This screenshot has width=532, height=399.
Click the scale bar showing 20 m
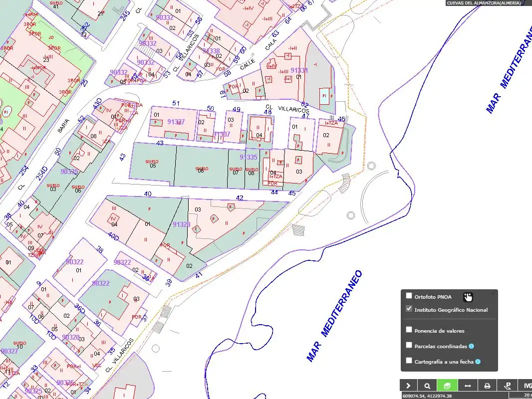pyautogui.click(x=520, y=396)
